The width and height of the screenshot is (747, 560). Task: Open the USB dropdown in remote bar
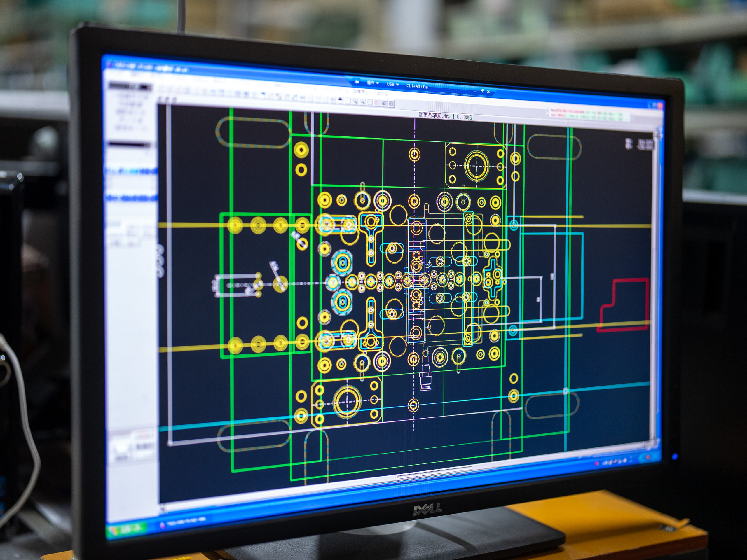(x=392, y=84)
